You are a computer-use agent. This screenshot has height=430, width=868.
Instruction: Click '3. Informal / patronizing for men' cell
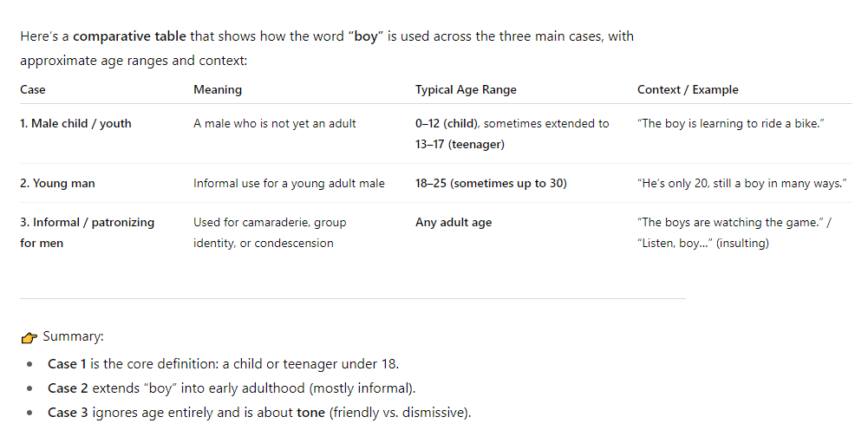tap(88, 232)
